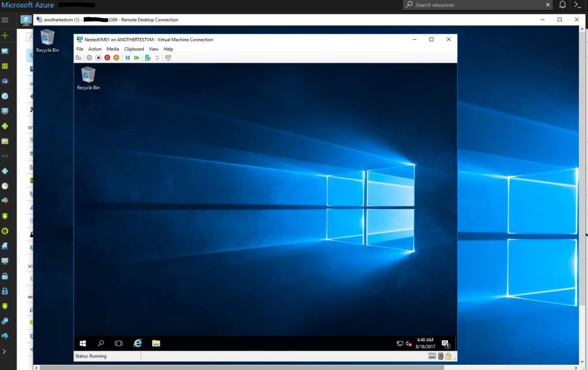Image resolution: width=588 pixels, height=370 pixels.
Task: Open the Clipboard menu
Action: pyautogui.click(x=134, y=49)
